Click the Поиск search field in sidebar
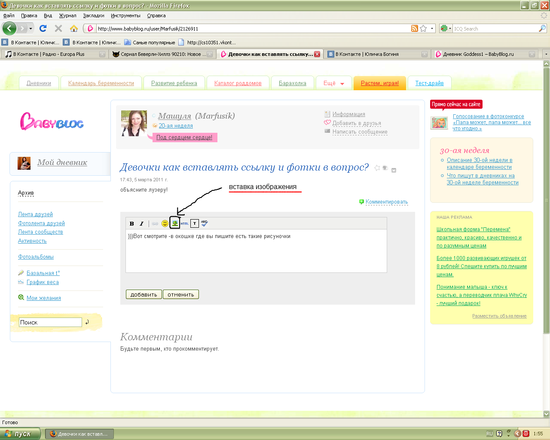This screenshot has height=440, width=550. 50,322
